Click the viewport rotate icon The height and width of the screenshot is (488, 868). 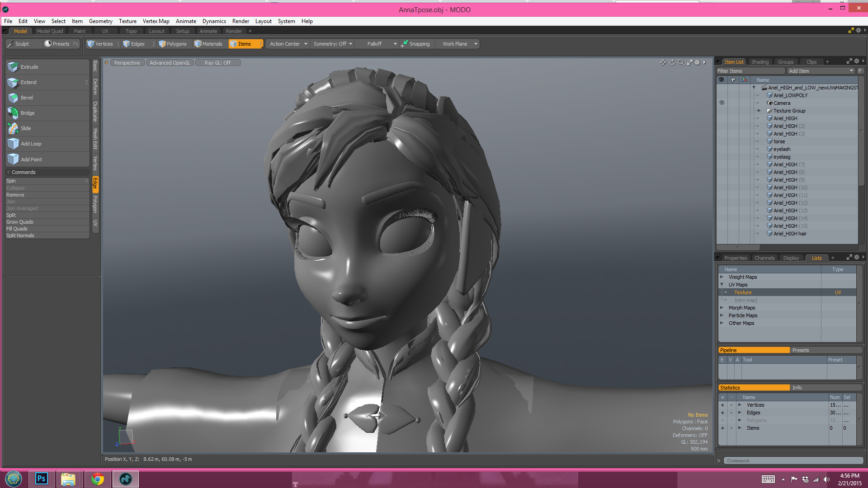click(x=672, y=62)
